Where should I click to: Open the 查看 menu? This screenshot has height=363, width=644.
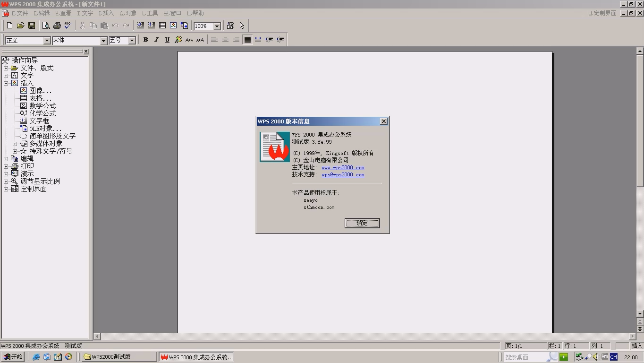(x=63, y=13)
